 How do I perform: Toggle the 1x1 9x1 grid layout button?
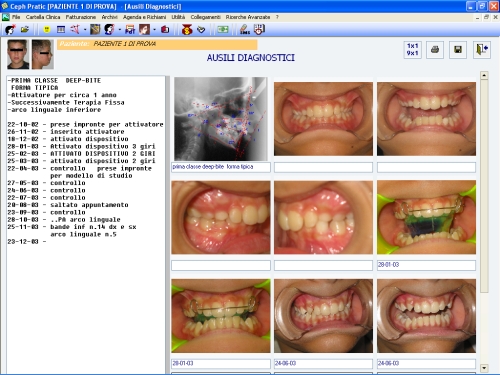pyautogui.click(x=412, y=50)
